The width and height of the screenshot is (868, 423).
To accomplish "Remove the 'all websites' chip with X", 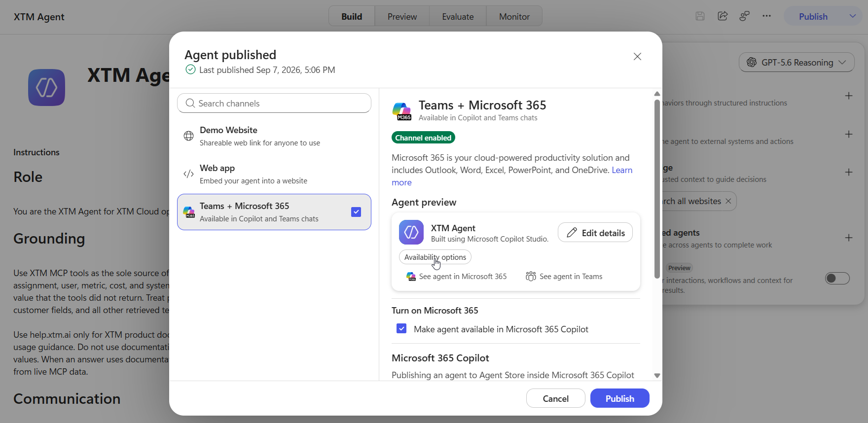I will point(728,201).
